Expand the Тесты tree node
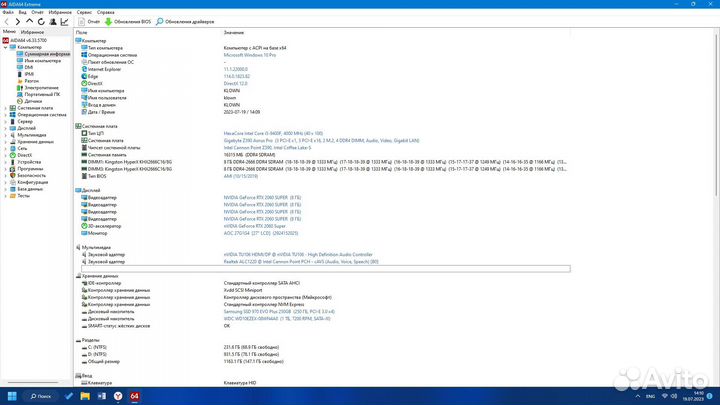This screenshot has width=720, height=405. [x=6, y=196]
